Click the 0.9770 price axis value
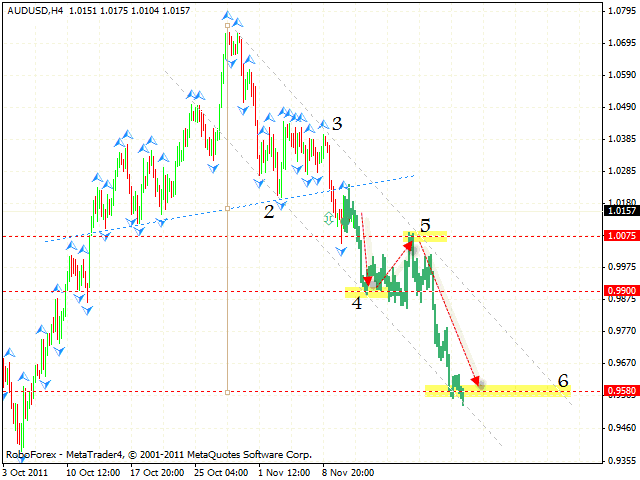This screenshot has height=480, width=640. click(622, 331)
